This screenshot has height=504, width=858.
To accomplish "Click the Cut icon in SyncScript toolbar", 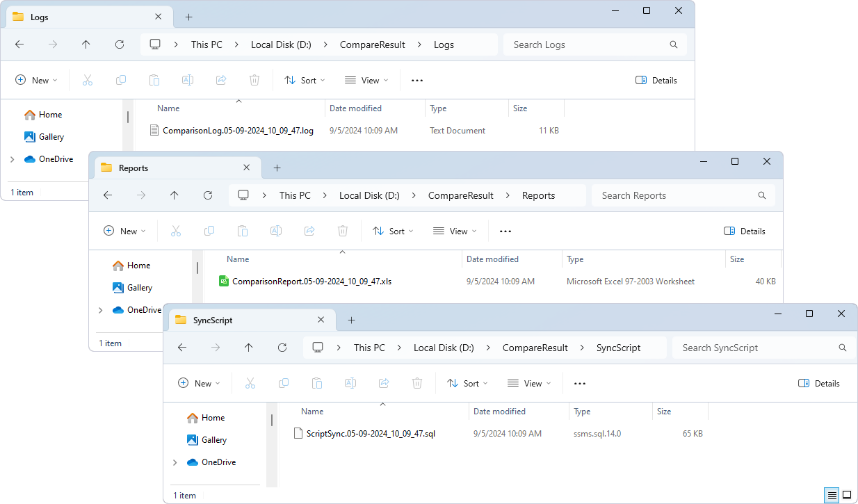I will [x=250, y=383].
